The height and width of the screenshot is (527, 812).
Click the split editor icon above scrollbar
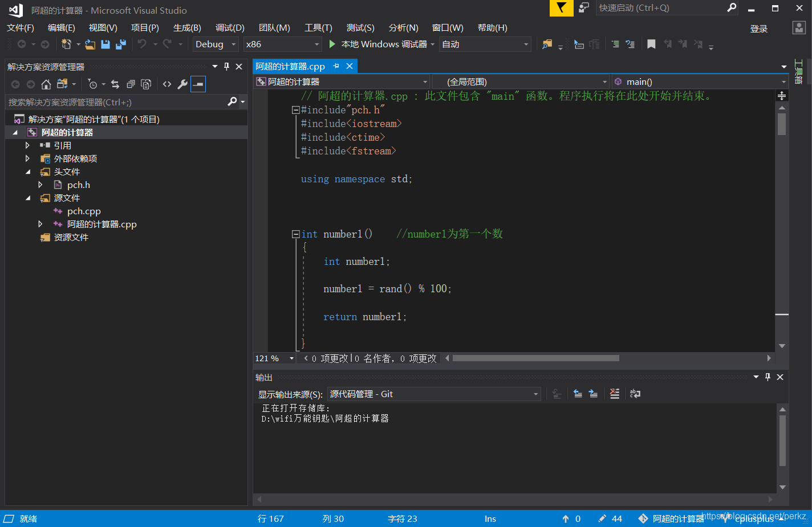tap(782, 96)
